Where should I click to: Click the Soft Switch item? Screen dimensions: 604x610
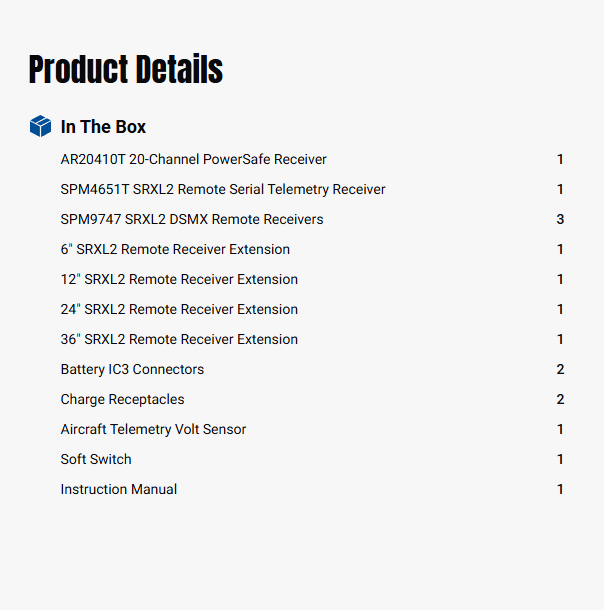pos(96,459)
